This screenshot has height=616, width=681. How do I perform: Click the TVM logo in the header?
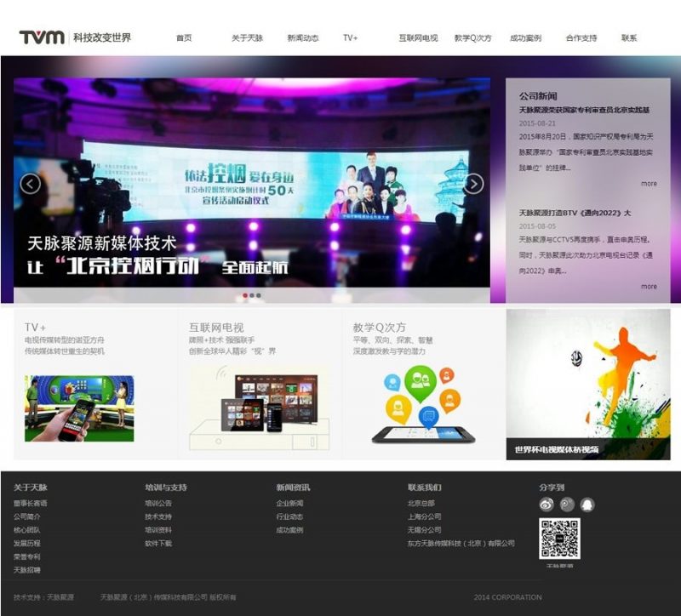[42, 37]
